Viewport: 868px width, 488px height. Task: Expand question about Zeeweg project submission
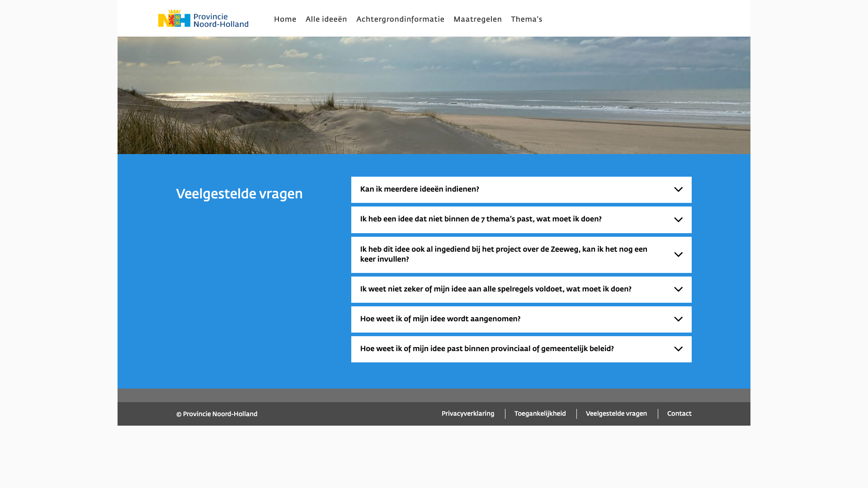[503, 254]
